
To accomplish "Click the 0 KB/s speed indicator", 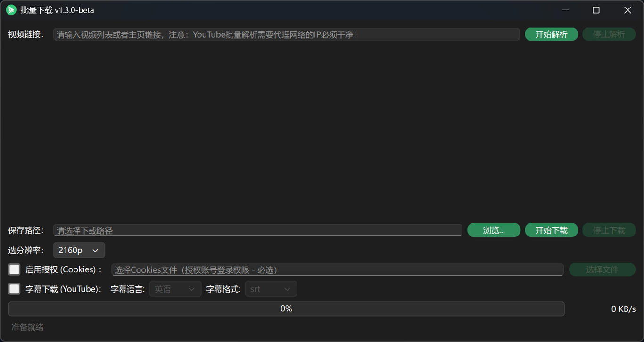I will click(x=624, y=309).
